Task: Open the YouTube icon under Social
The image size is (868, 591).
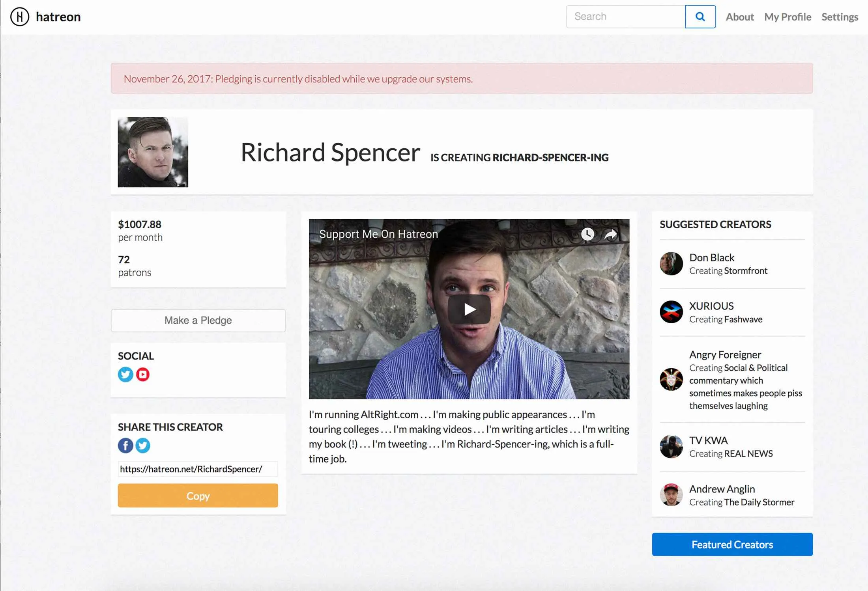Action: 143,374
